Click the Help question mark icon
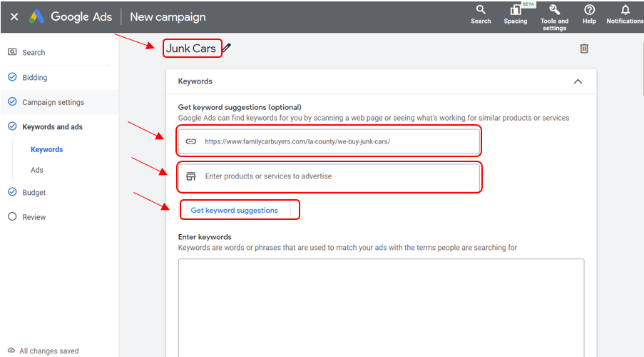The width and height of the screenshot is (644, 357). [x=589, y=10]
